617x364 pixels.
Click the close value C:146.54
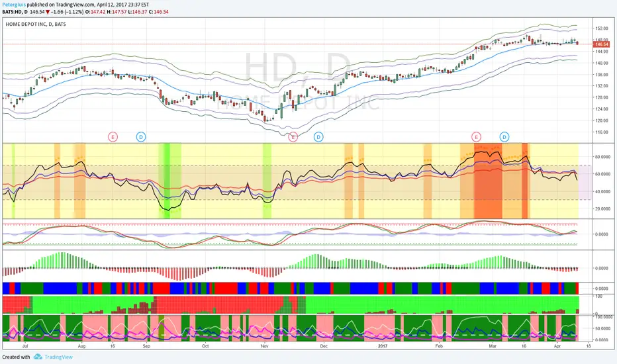(159, 12)
